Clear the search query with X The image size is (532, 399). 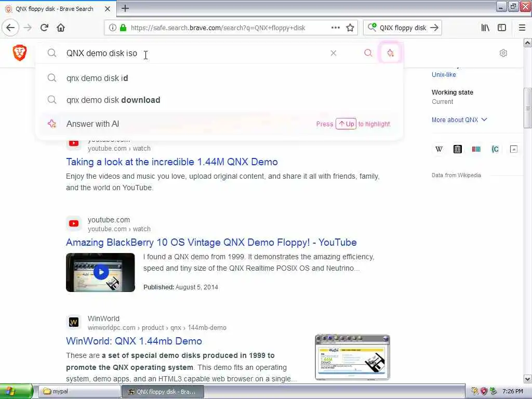pos(334,53)
